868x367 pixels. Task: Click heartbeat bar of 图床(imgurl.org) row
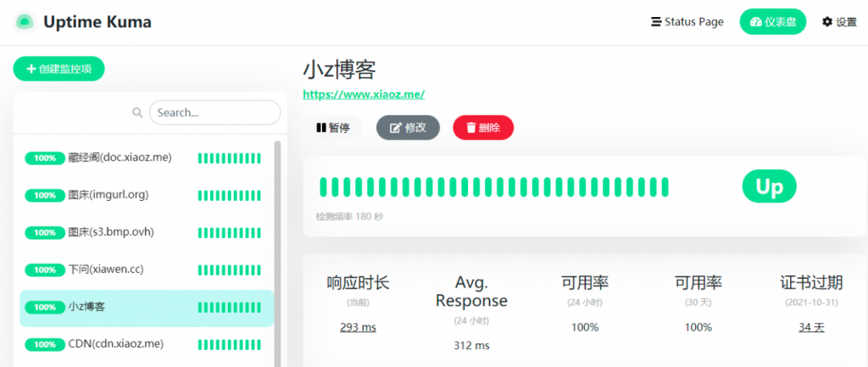[229, 196]
